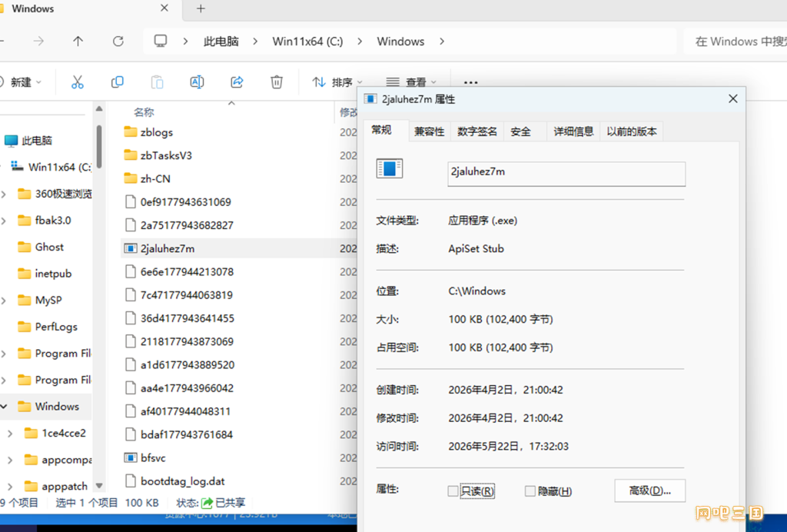Switch to 兼容性 tab in properties
Screen dimensions: 787x532
429,131
